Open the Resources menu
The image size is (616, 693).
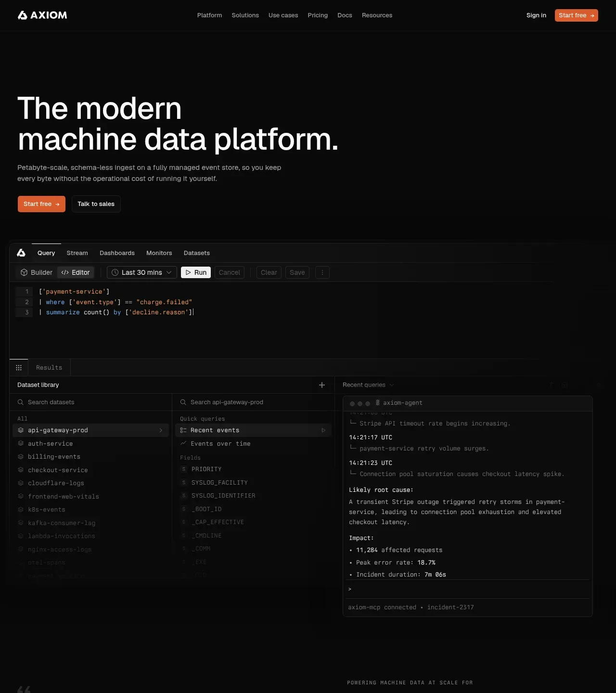[377, 15]
